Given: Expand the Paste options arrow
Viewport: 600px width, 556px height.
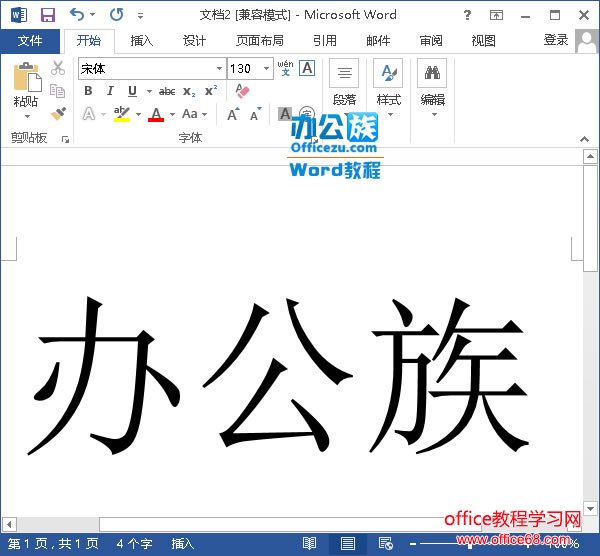Looking at the screenshot, I should pyautogui.click(x=27, y=116).
